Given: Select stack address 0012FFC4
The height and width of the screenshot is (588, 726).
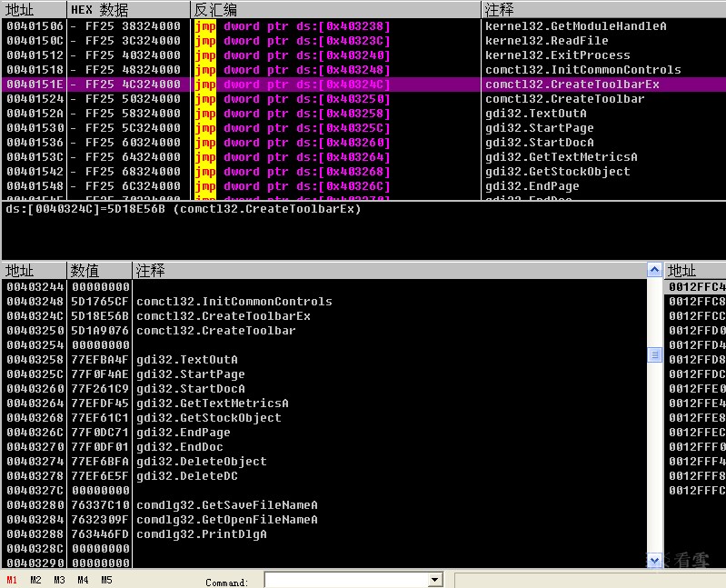Looking at the screenshot, I should (x=697, y=287).
